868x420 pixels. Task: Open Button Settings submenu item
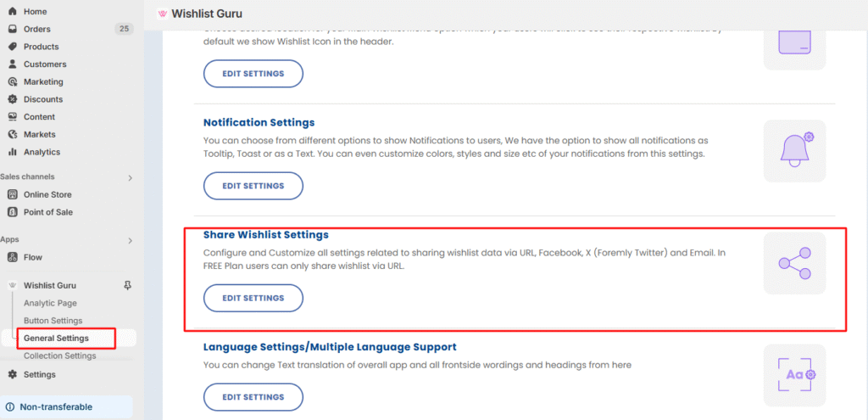coord(53,321)
